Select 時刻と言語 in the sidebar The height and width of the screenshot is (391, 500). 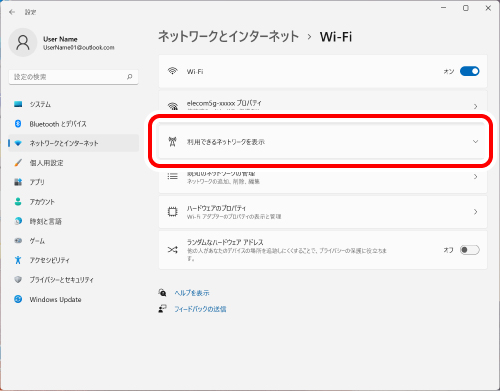[74, 221]
